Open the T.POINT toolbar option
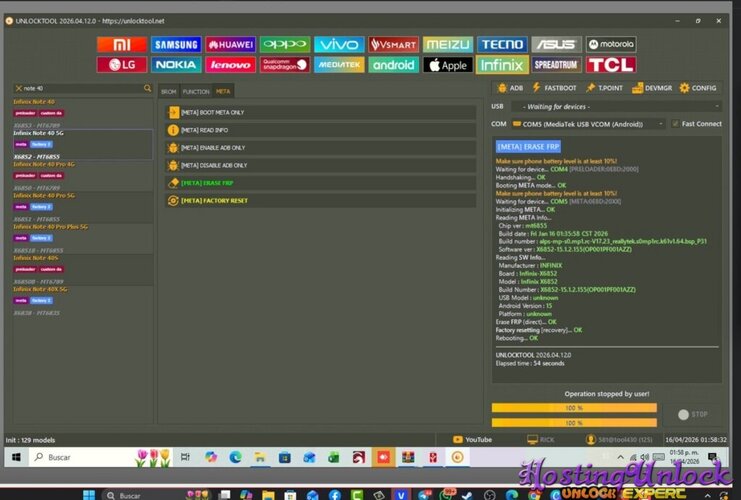 pos(604,88)
